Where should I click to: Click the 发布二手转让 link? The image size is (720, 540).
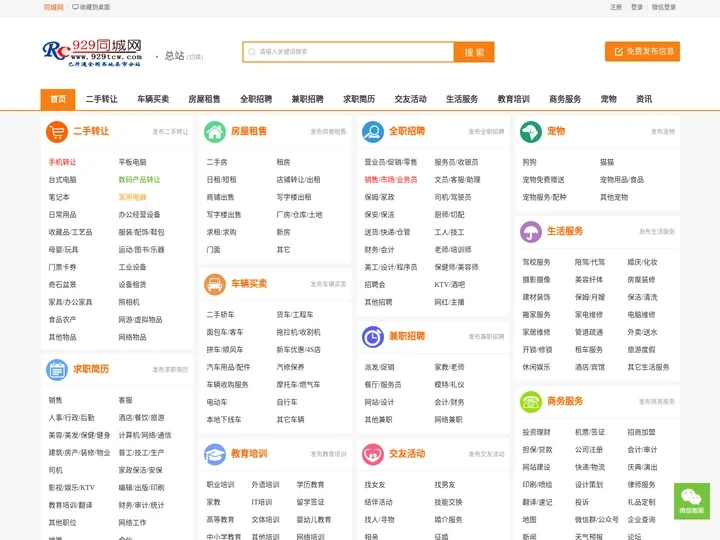coord(170,132)
